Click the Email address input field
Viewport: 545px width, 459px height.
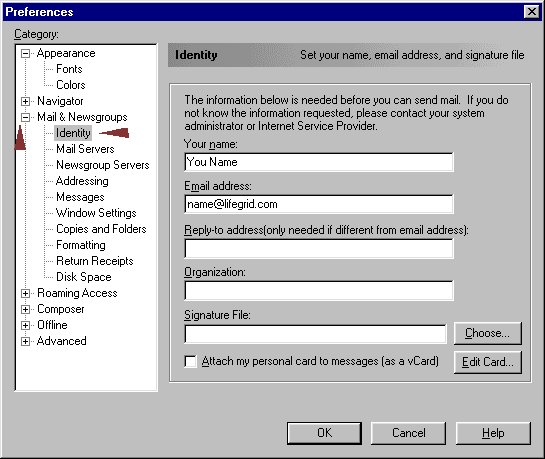319,204
